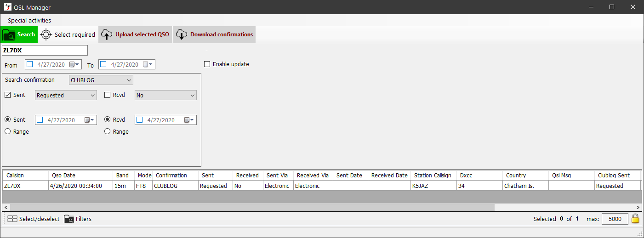Click the max records field showing 5000

pos(615,219)
